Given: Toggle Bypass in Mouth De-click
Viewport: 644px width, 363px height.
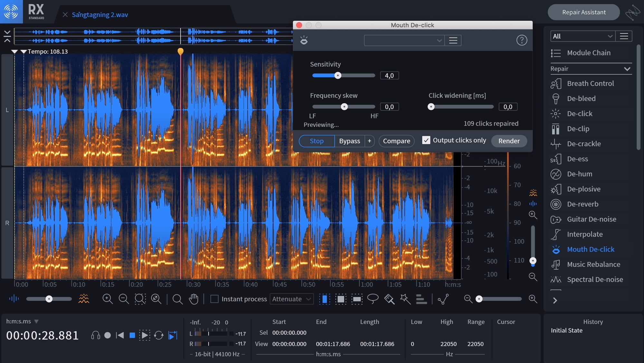Looking at the screenshot, I should point(349,141).
